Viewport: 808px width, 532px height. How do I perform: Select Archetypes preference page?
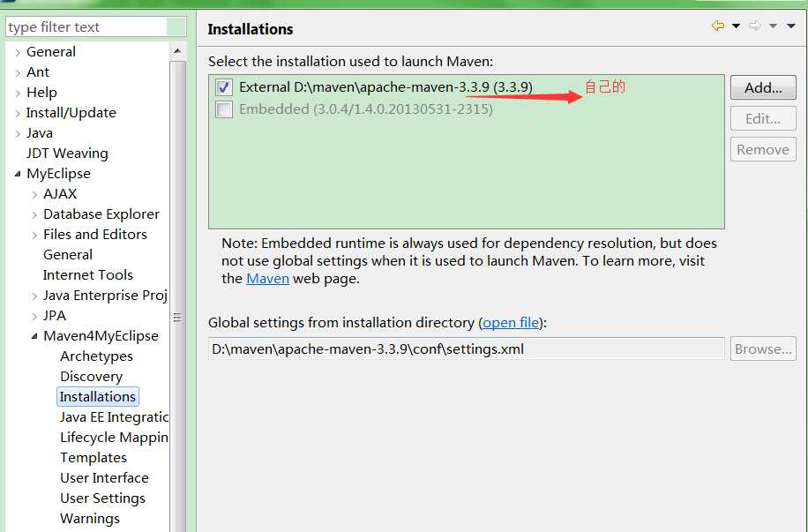[96, 356]
